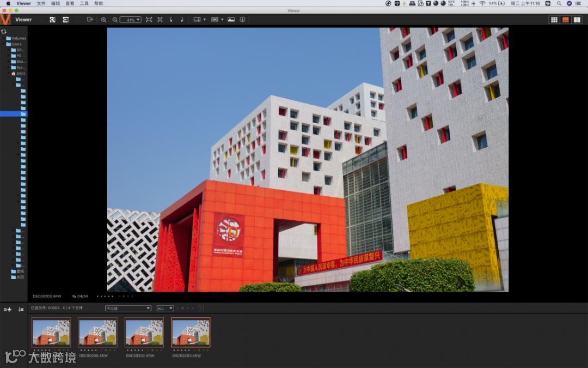Open Spotlight search in menu bar
The width and height of the screenshot is (588, 368).
click(x=559, y=3)
